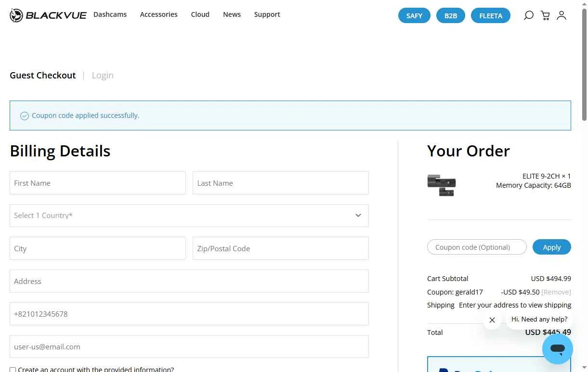
Task: Click the Hi. Need any help? message
Action: click(539, 319)
